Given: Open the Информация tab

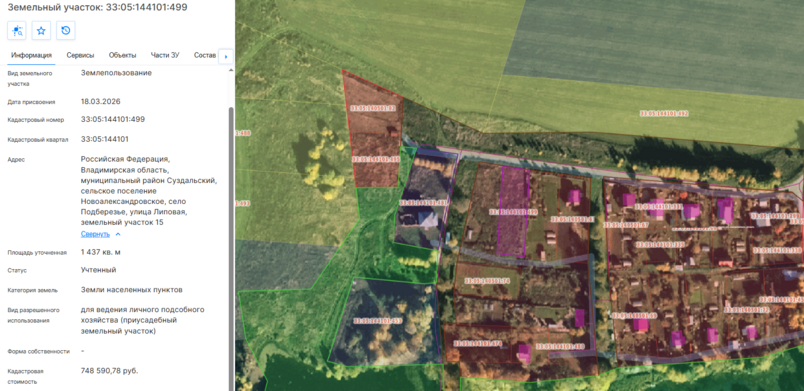Looking at the screenshot, I should [32, 55].
